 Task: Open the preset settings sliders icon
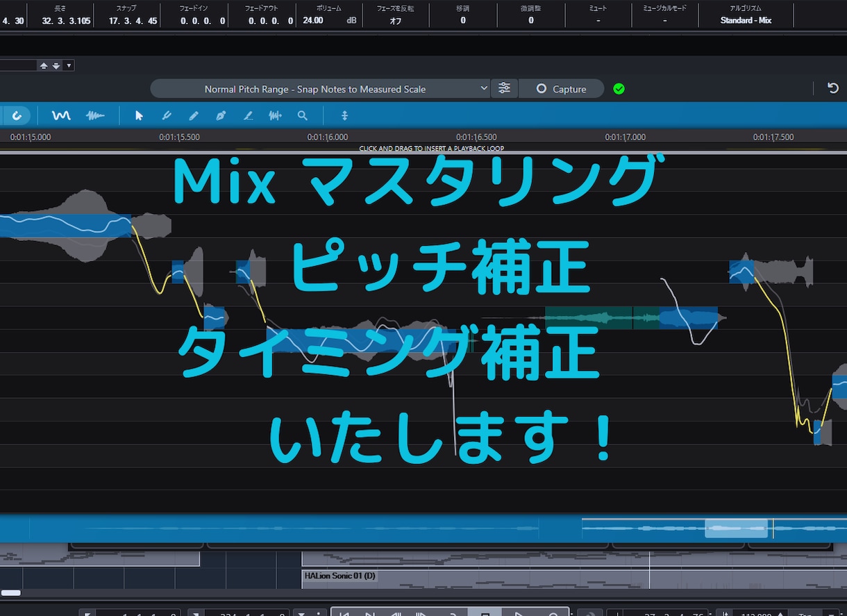tap(504, 88)
